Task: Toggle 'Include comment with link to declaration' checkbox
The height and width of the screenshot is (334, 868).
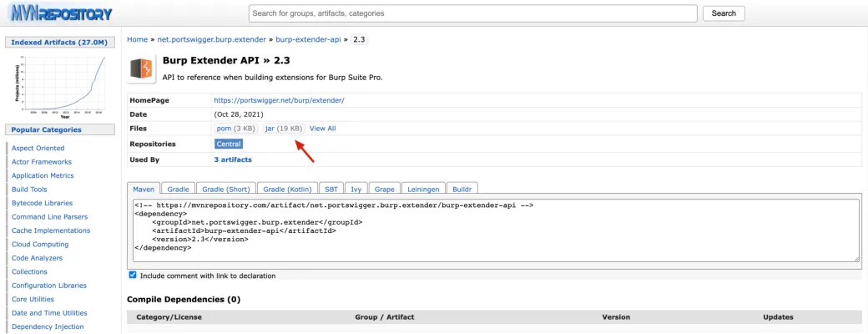Action: 133,275
